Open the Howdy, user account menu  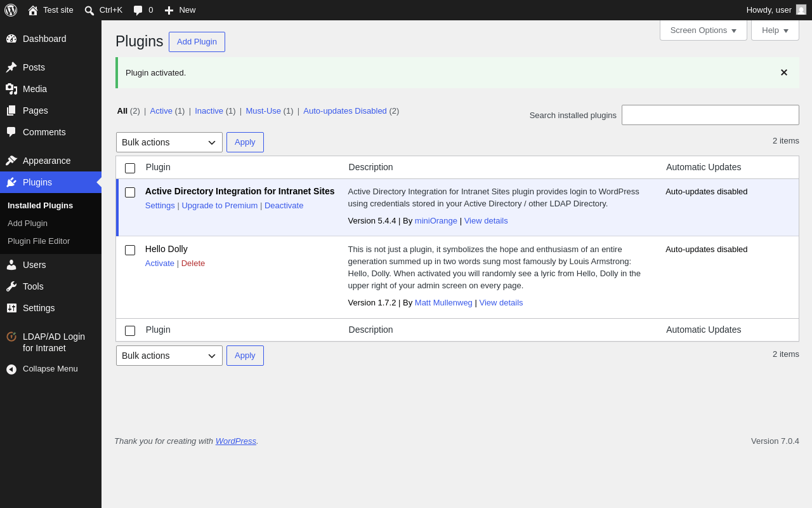(776, 10)
